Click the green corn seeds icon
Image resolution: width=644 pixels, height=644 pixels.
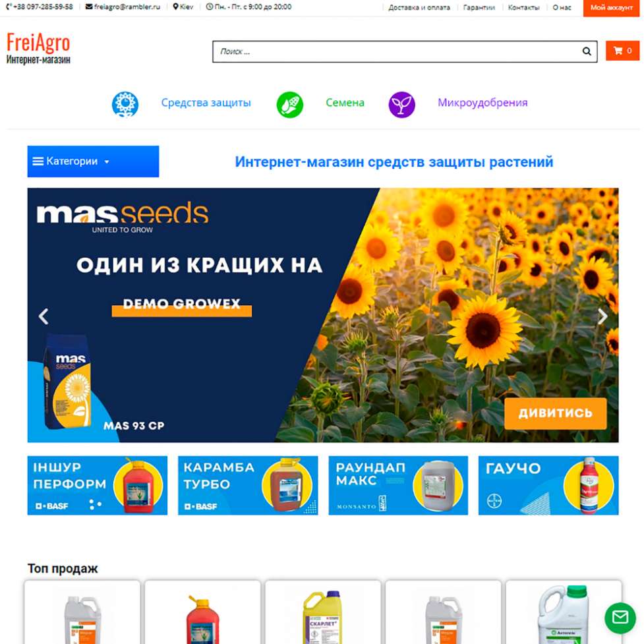289,104
